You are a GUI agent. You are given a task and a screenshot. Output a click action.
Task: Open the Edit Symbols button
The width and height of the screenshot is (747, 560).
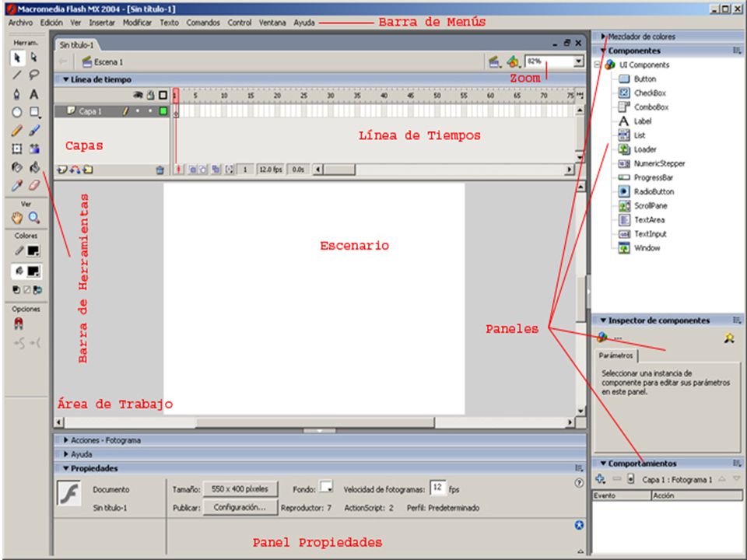(x=513, y=62)
